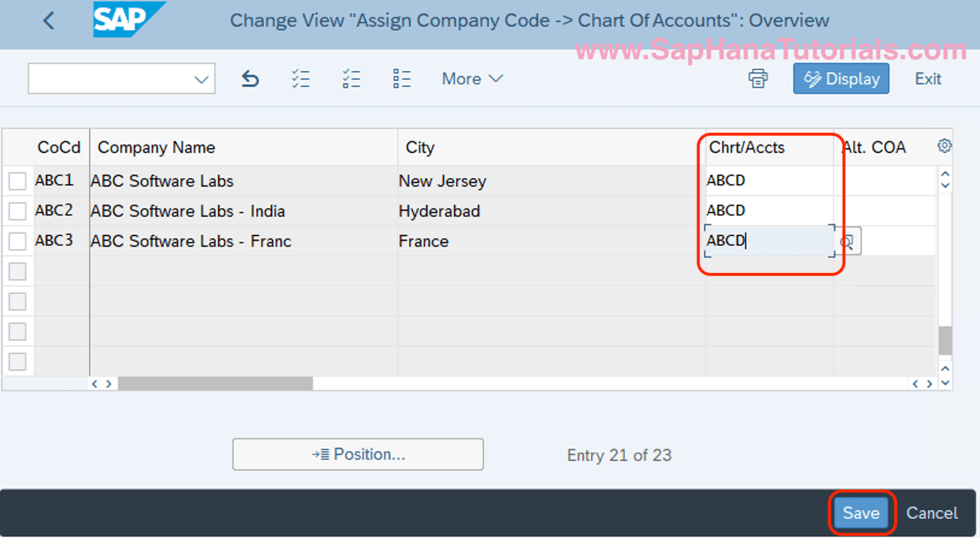Click the horizontal scrollbar thumb
The image size is (980, 538).
click(x=216, y=383)
